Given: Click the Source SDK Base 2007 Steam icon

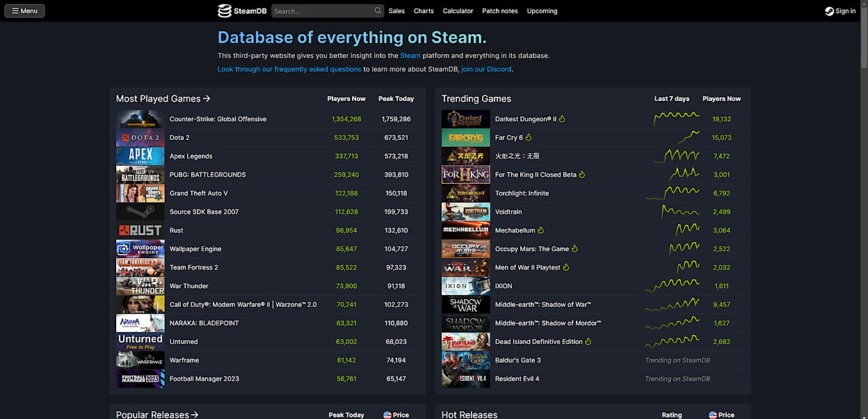Looking at the screenshot, I should 140,212.
